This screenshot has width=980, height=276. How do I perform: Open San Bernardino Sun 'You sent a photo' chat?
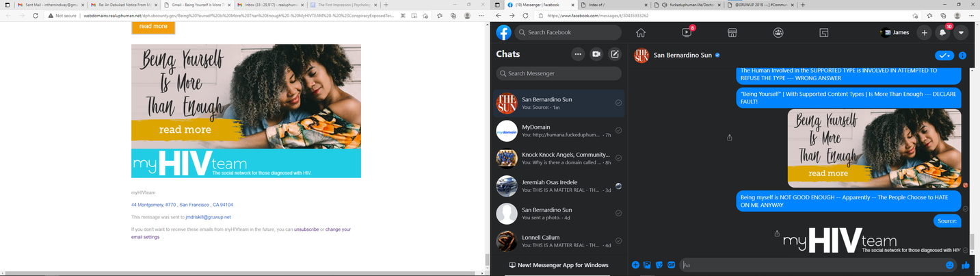point(559,213)
